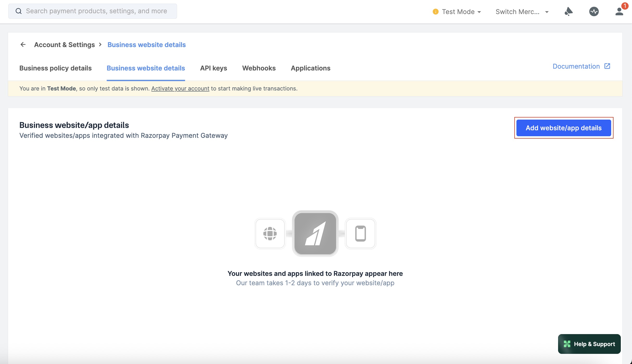
Task: Open the announcements megaphone icon
Action: 568,11
